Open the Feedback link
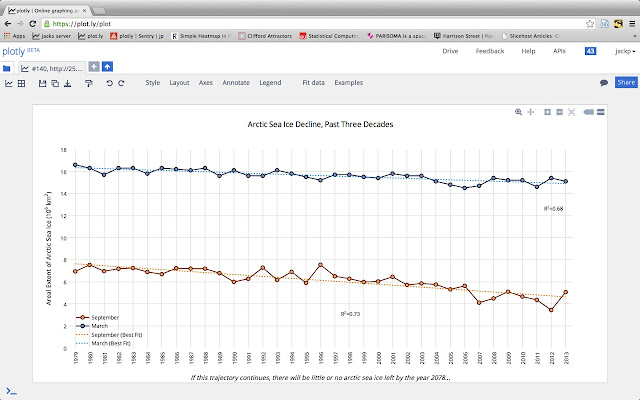This screenshot has height=400, width=640. [490, 51]
